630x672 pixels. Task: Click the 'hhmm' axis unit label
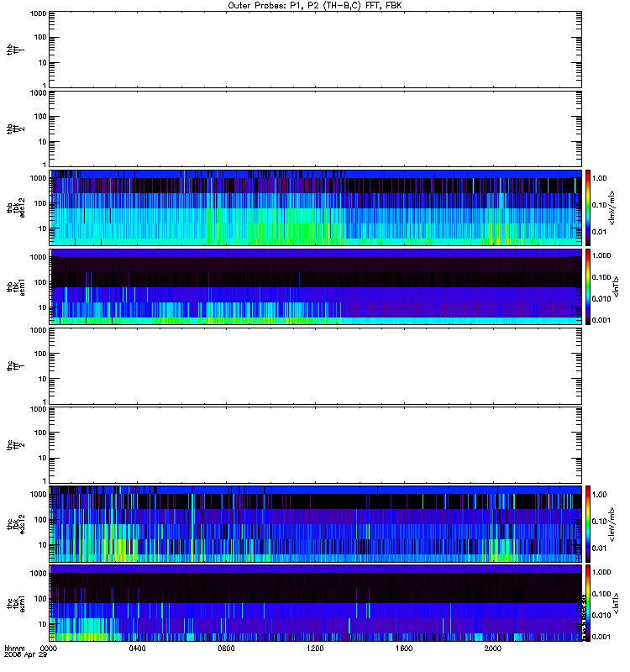pyautogui.click(x=14, y=648)
